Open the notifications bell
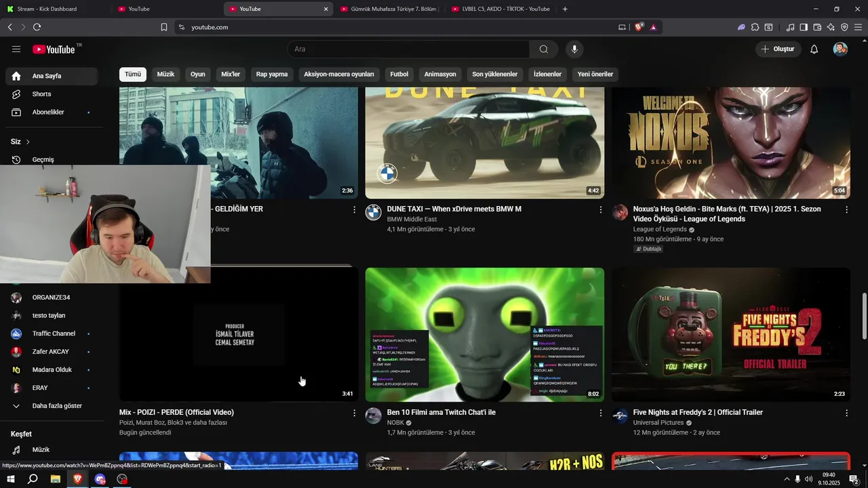The width and height of the screenshot is (868, 488). coord(814,49)
